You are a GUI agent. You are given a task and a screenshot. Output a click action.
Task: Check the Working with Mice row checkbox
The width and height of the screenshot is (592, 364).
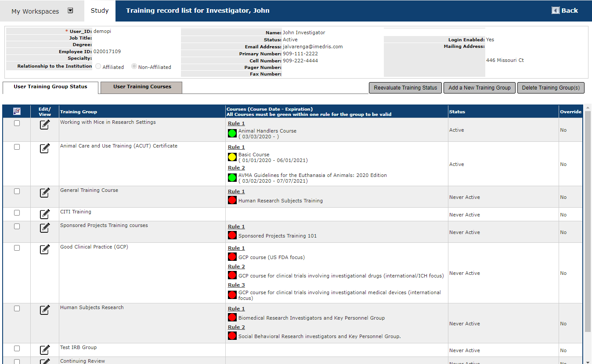17,123
